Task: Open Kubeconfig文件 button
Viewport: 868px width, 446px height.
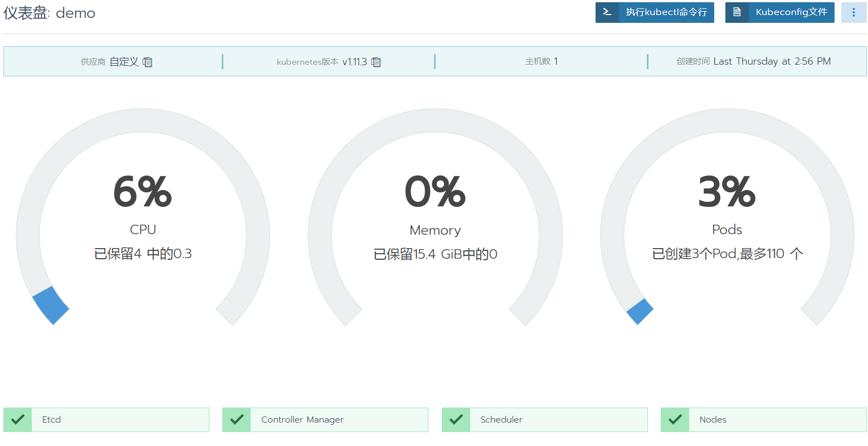Action: 779,12
